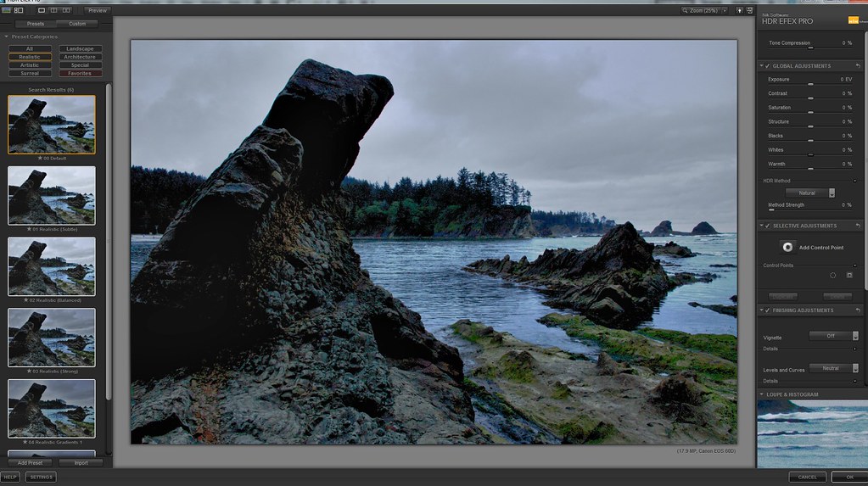
Task: Open SETTINGS
Action: click(x=41, y=477)
